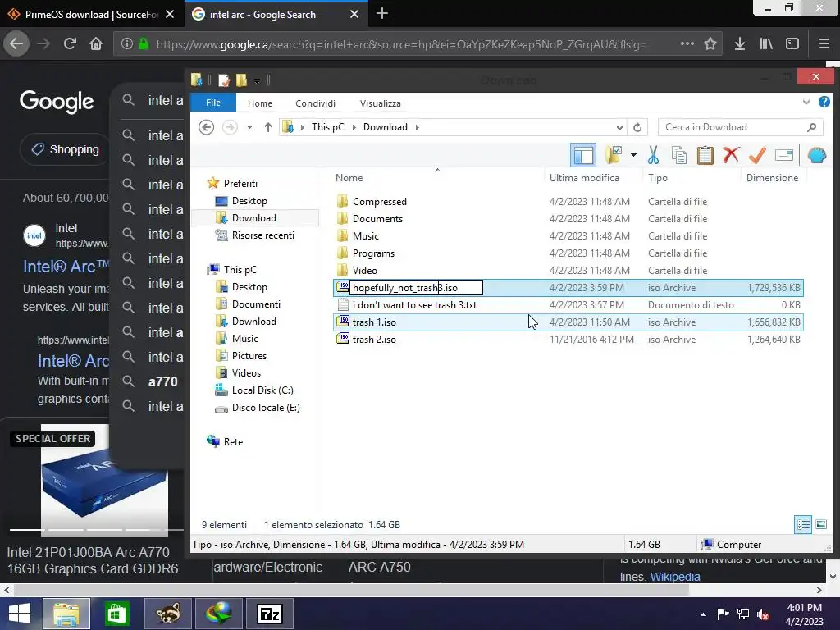
Task: Click the a770 search suggestion
Action: coord(163,381)
